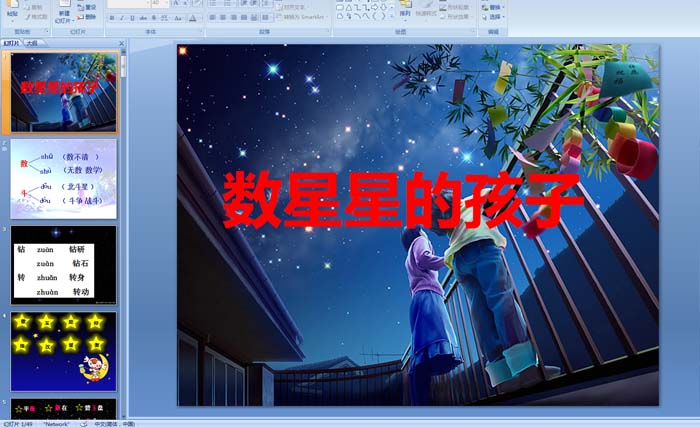
Task: Select slide 3 thumbnail with 钻 zuān
Action: [x=64, y=265]
